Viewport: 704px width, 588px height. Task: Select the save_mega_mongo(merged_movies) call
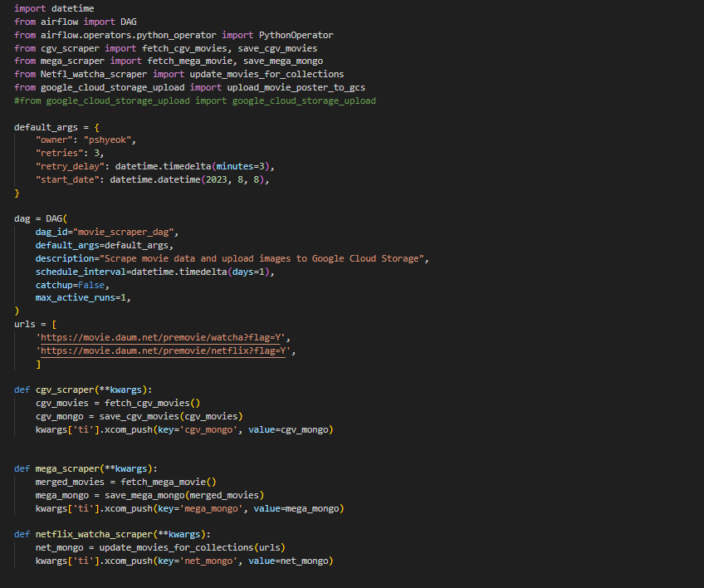coord(184,496)
